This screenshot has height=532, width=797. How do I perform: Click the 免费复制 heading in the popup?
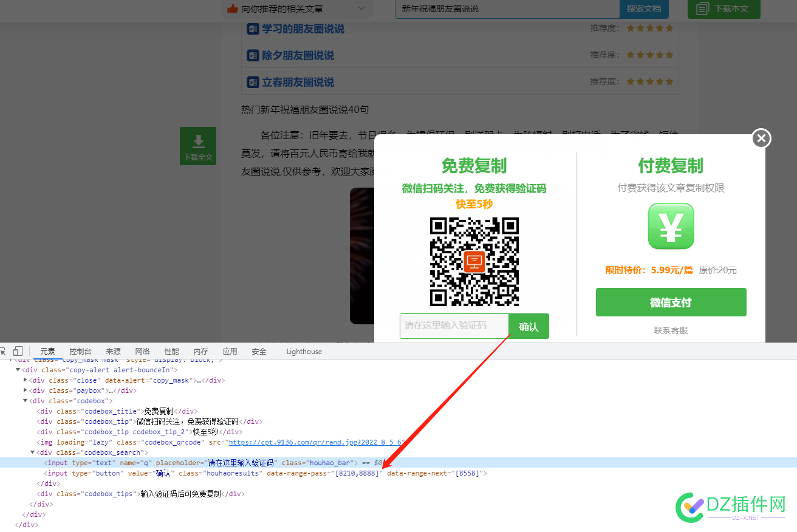474,165
